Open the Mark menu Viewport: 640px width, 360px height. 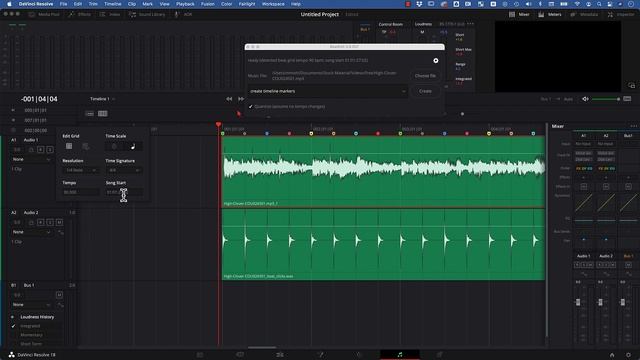(147, 4)
